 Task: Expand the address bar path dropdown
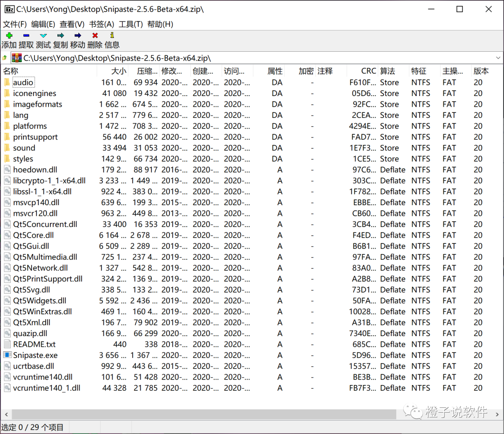click(x=498, y=58)
